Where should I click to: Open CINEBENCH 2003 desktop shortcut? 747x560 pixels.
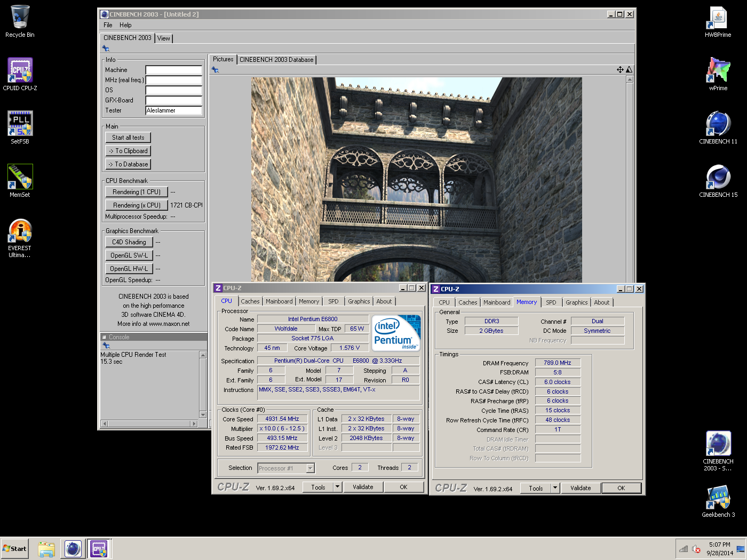(x=718, y=451)
